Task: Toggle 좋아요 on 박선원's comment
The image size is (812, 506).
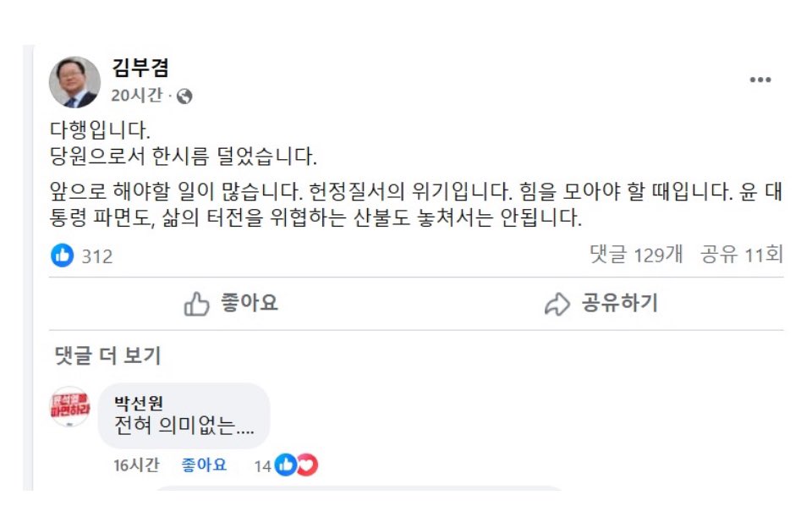Action: pos(204,465)
